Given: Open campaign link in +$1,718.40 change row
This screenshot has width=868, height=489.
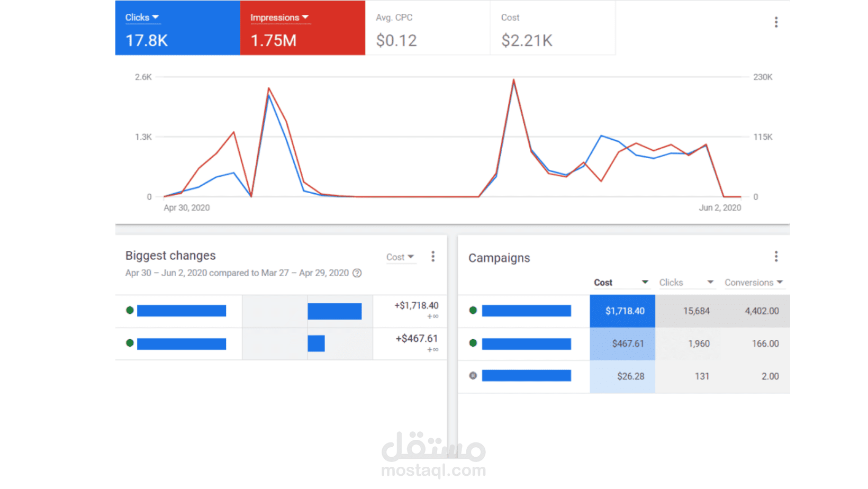Looking at the screenshot, I should coord(182,311).
